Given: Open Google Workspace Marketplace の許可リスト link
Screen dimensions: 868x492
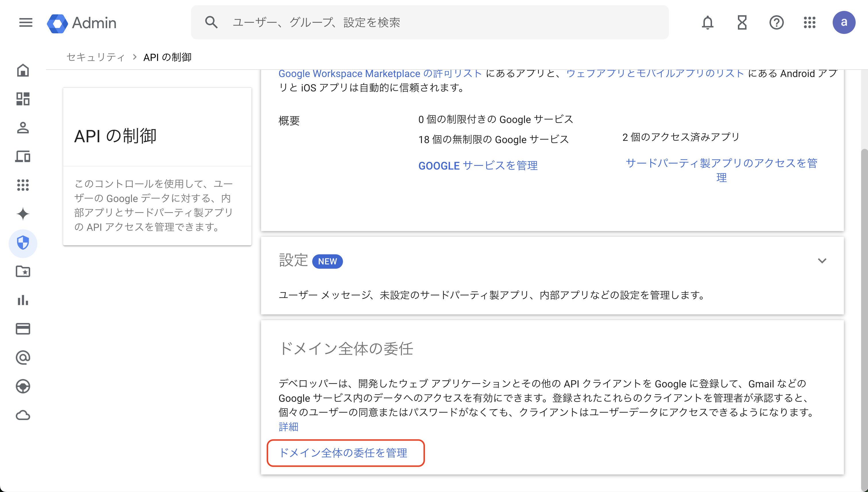Looking at the screenshot, I should tap(380, 74).
